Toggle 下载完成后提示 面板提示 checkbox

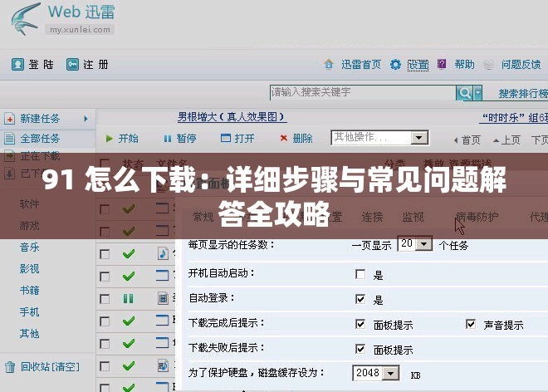point(360,324)
